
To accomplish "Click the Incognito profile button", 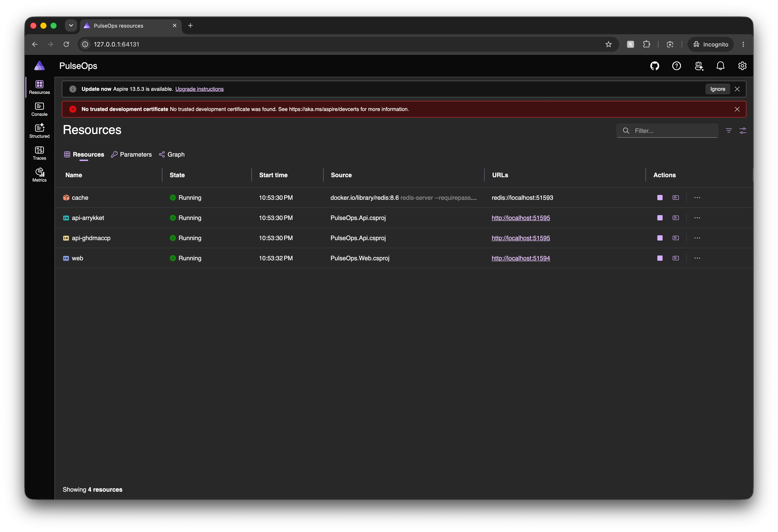I will click(x=710, y=44).
